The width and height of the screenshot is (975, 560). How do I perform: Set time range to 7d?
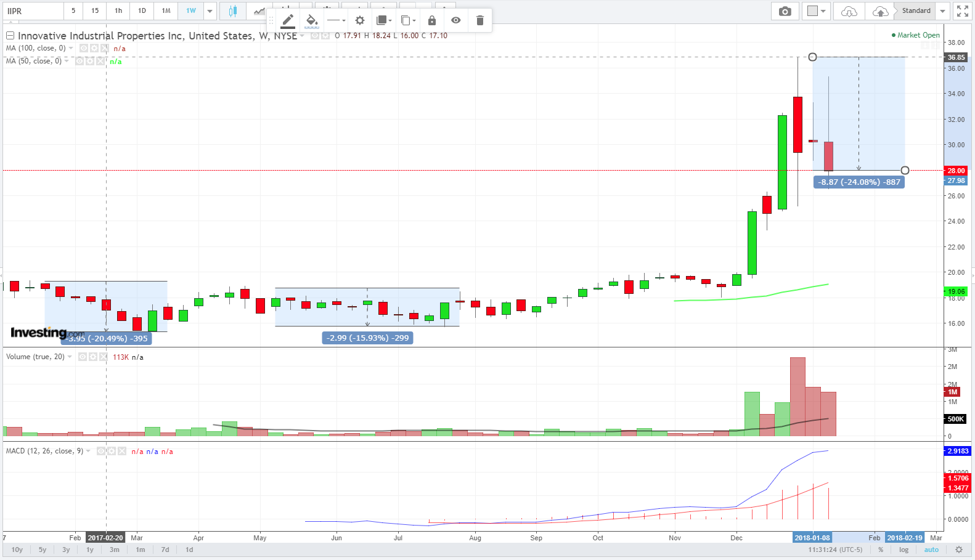click(x=165, y=550)
